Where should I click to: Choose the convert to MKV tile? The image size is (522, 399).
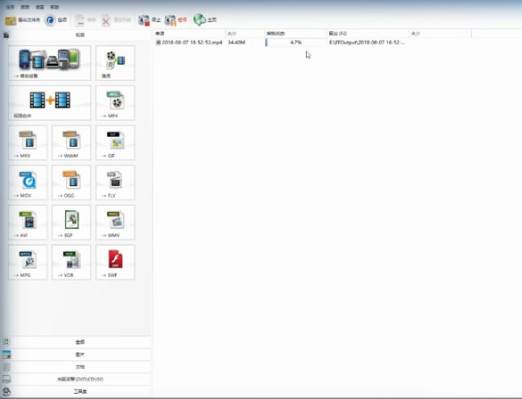[x=28, y=143]
